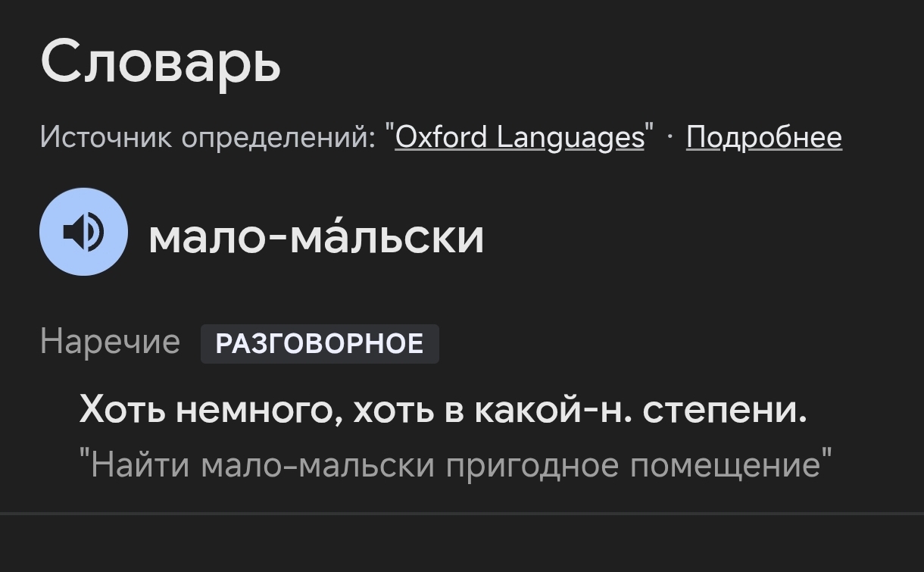Click the word немного in the definition
This screenshot has height=572, width=924.
coord(254,410)
